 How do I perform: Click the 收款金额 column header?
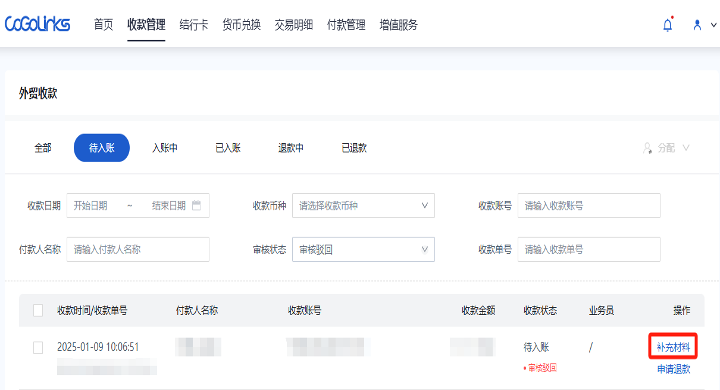[x=478, y=311]
